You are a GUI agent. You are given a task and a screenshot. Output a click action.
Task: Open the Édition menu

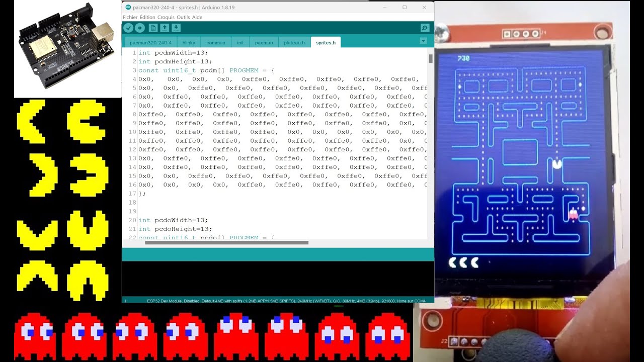[x=147, y=17]
